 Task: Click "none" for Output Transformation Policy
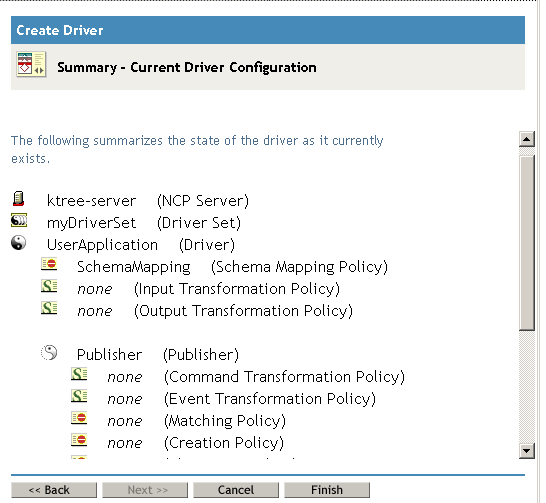(x=95, y=311)
